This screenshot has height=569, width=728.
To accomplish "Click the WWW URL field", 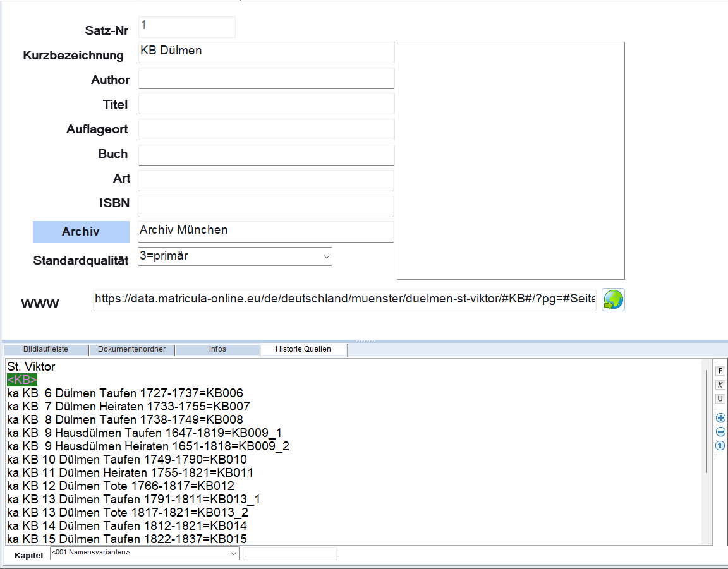I will (x=344, y=300).
